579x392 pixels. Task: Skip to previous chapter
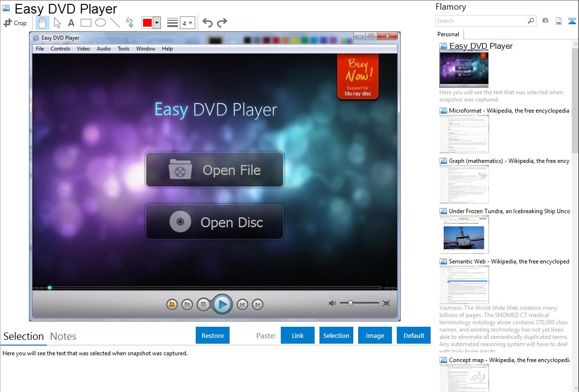tap(242, 305)
